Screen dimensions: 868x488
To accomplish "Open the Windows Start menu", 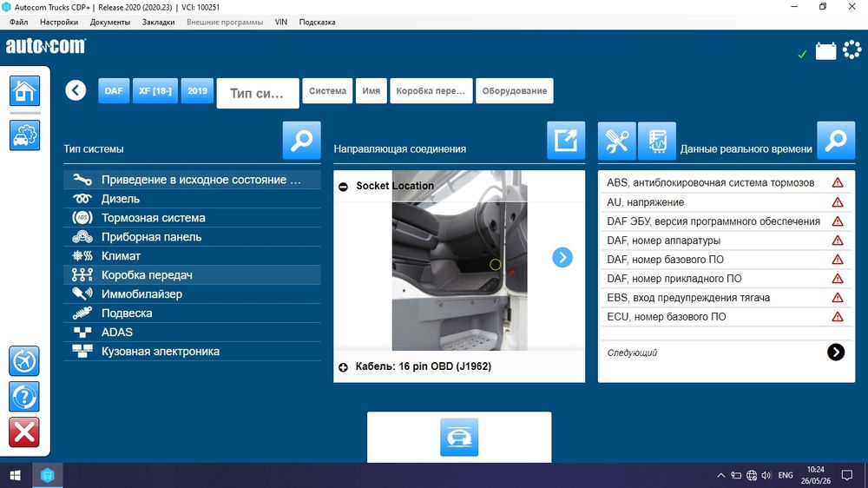I will point(16,475).
